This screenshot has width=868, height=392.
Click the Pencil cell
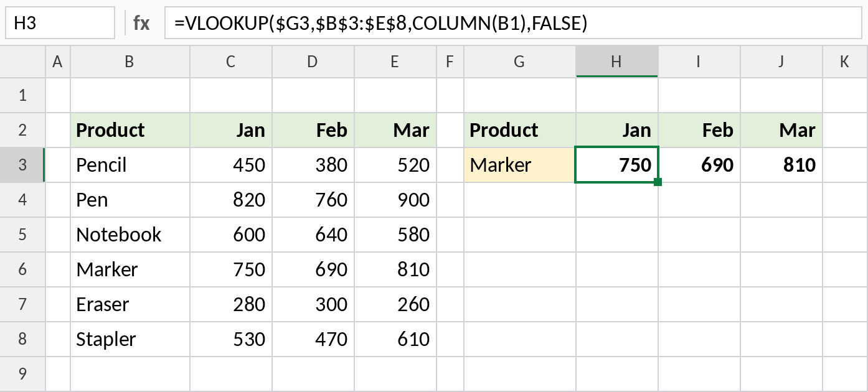[130, 165]
